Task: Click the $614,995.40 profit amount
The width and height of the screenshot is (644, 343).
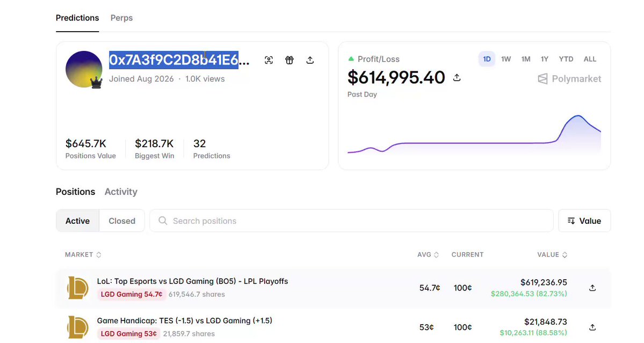Action: pyautogui.click(x=396, y=77)
